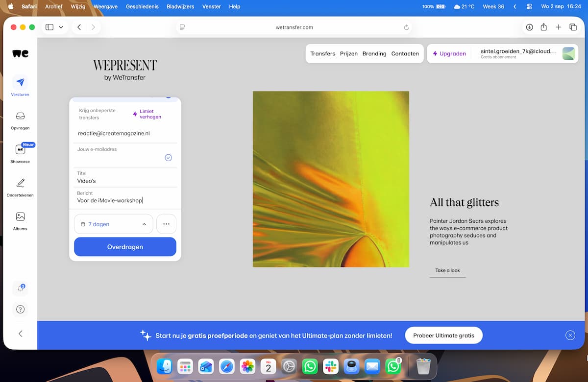Click the Upgraden button
588x382 pixels.
point(449,53)
